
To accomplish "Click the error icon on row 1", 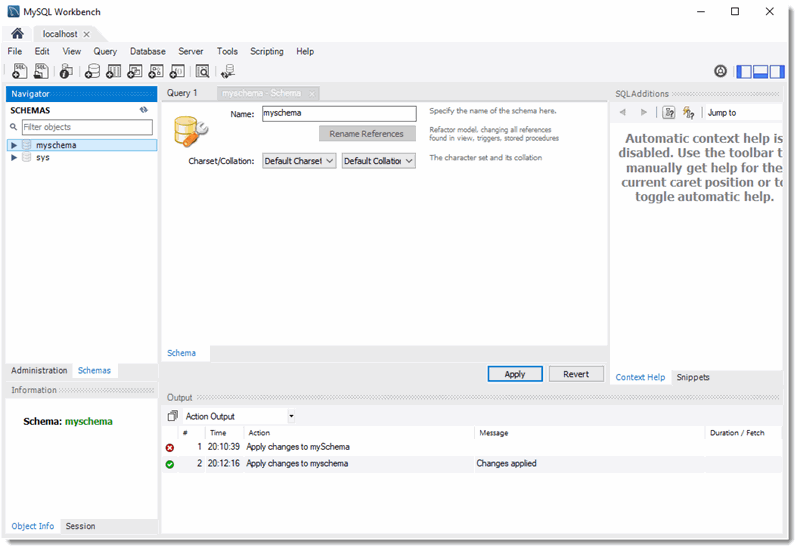I will (x=170, y=447).
